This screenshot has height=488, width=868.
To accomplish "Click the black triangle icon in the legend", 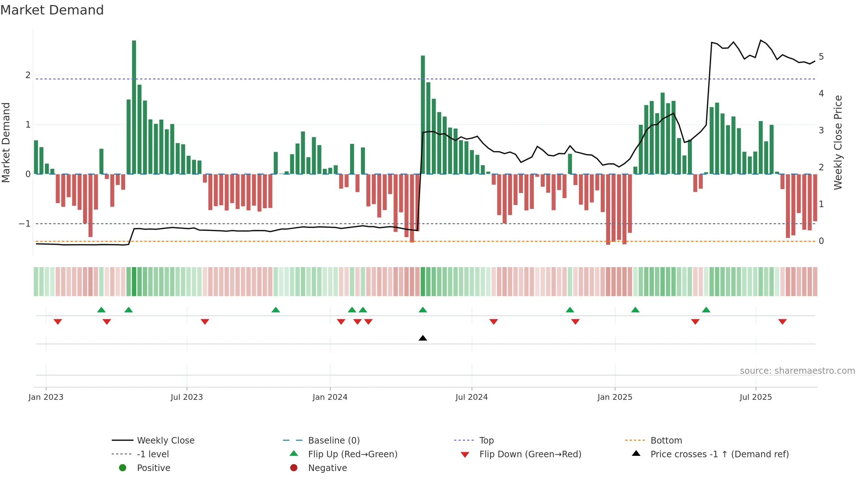I will pos(636,453).
